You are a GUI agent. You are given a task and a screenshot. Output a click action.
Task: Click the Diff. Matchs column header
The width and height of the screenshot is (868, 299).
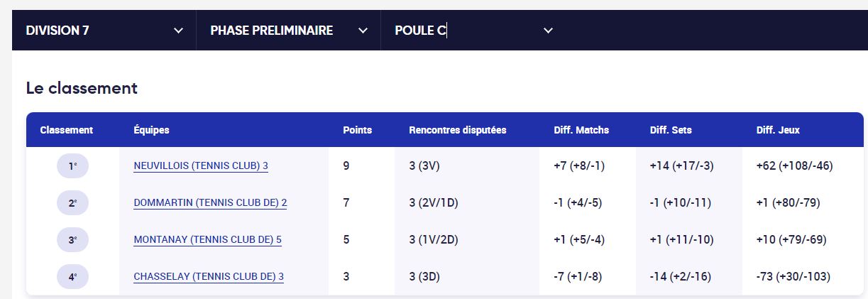click(581, 130)
